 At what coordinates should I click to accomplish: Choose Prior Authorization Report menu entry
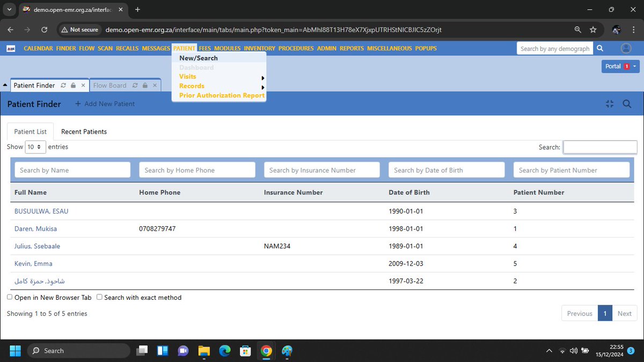tap(222, 95)
